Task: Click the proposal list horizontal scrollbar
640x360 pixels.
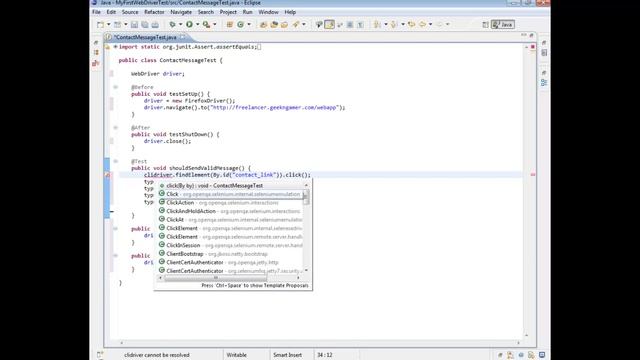Action: click(216, 278)
